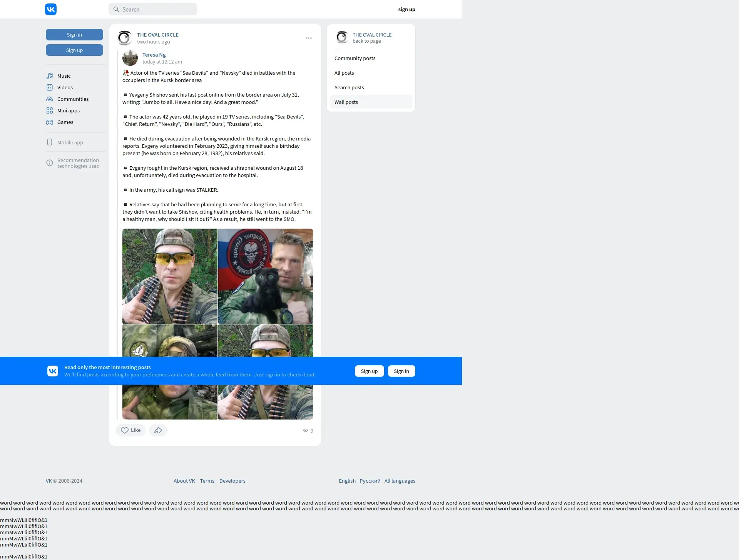The image size is (739, 560).
Task: Open the Developers footer link
Action: coord(232,481)
